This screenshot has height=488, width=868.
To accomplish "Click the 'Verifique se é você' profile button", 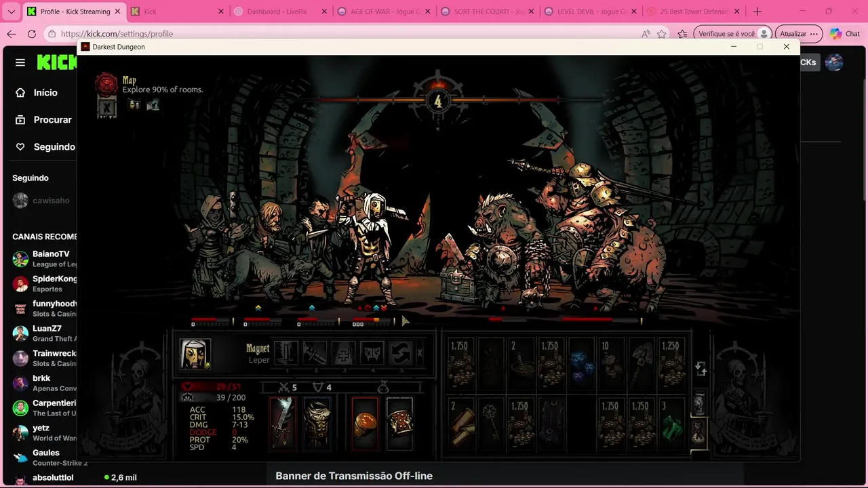I will pos(734,34).
